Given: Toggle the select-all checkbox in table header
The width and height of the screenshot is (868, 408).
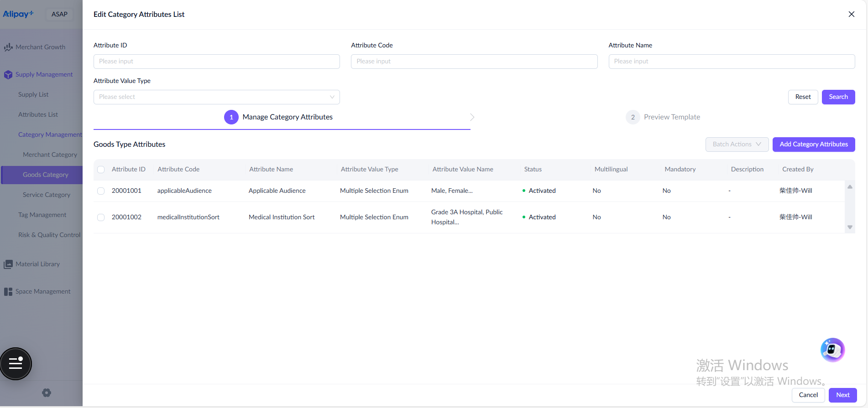Looking at the screenshot, I should (x=101, y=170).
